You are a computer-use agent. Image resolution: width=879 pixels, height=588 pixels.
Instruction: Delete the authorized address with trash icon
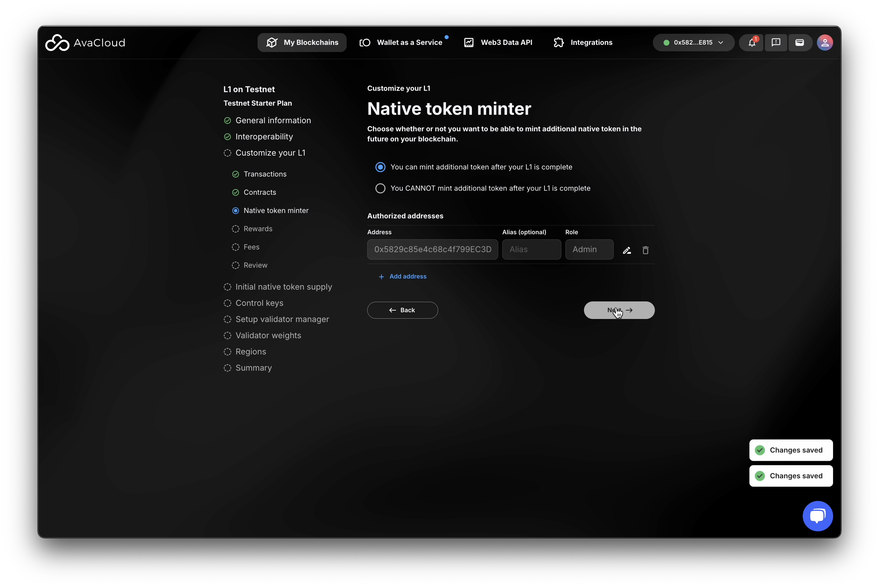[x=645, y=250]
